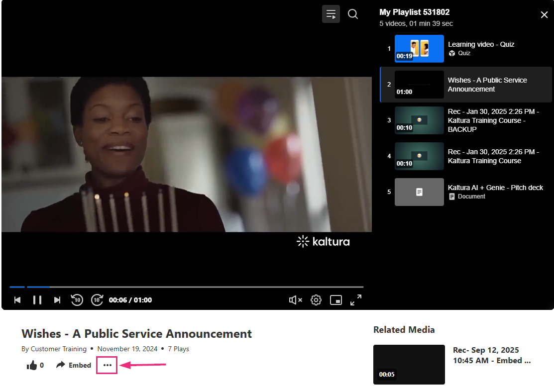Play Learning video - Quiz from playlist
This screenshot has width=554, height=392.
pyautogui.click(x=466, y=49)
